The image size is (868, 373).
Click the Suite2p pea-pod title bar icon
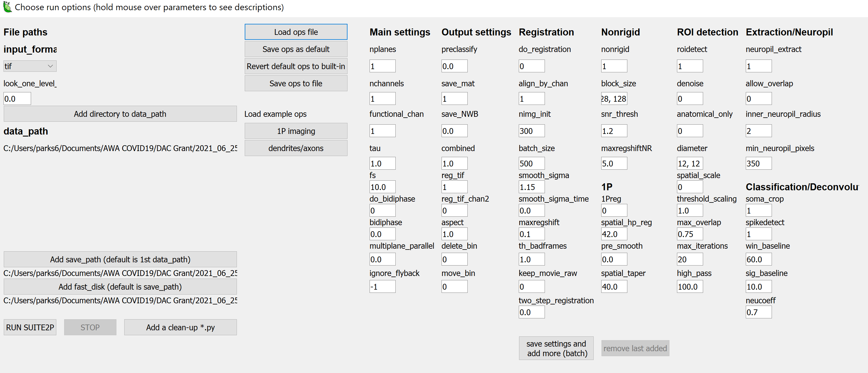[8, 7]
